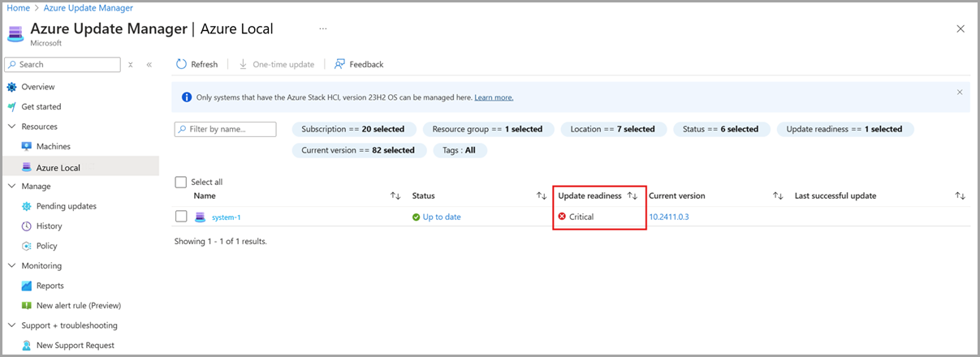
Task: Open Feedback from the toolbar
Action: click(359, 64)
